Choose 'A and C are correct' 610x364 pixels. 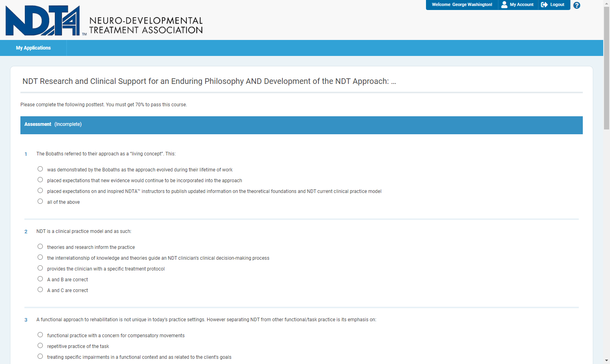[40, 290]
